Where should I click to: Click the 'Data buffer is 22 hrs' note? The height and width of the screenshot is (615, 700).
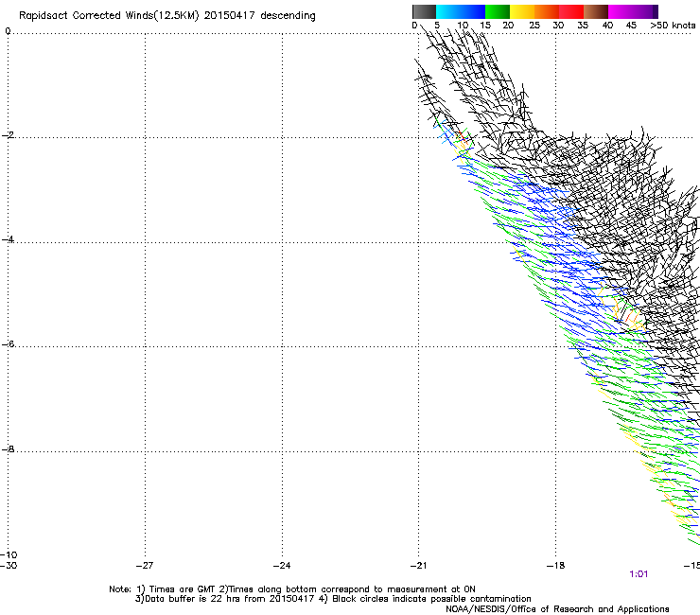click(224, 599)
